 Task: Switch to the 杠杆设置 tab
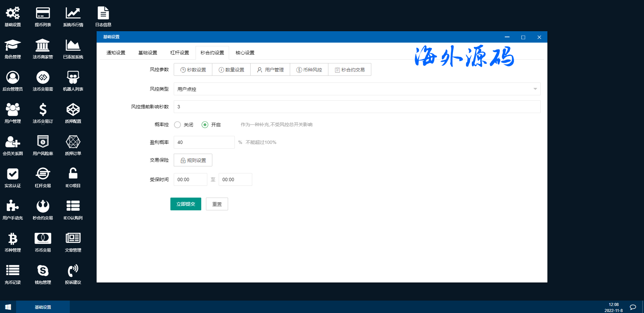179,53
